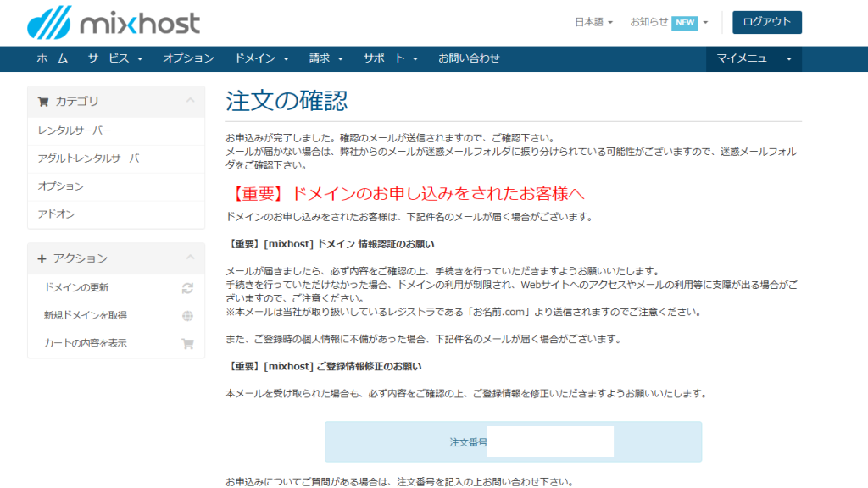Collapse the アクション panel with chevron
Viewport: 868px width, 488px height.
pos(190,258)
